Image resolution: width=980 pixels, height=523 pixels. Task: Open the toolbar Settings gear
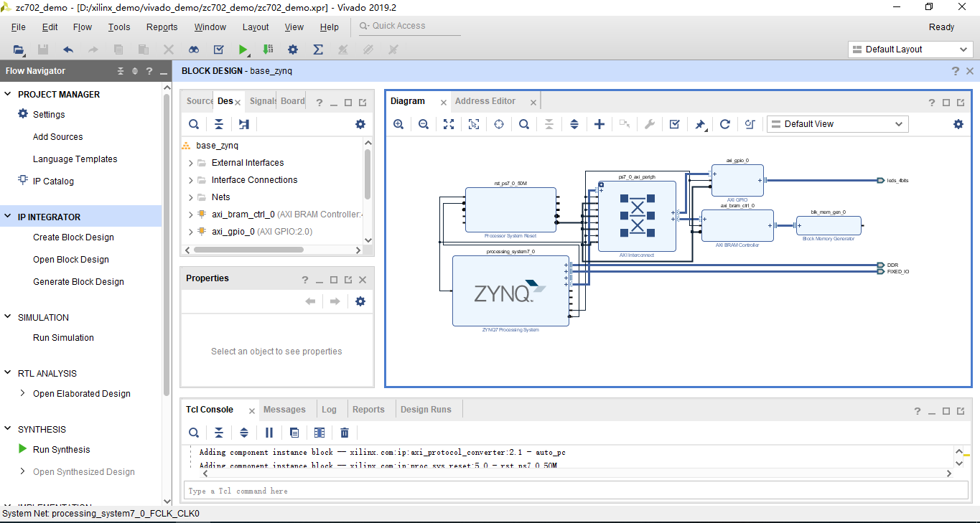(x=293, y=50)
